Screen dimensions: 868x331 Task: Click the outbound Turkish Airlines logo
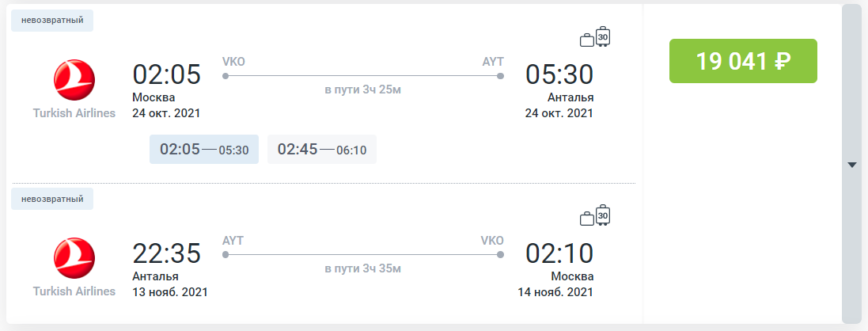[74, 81]
